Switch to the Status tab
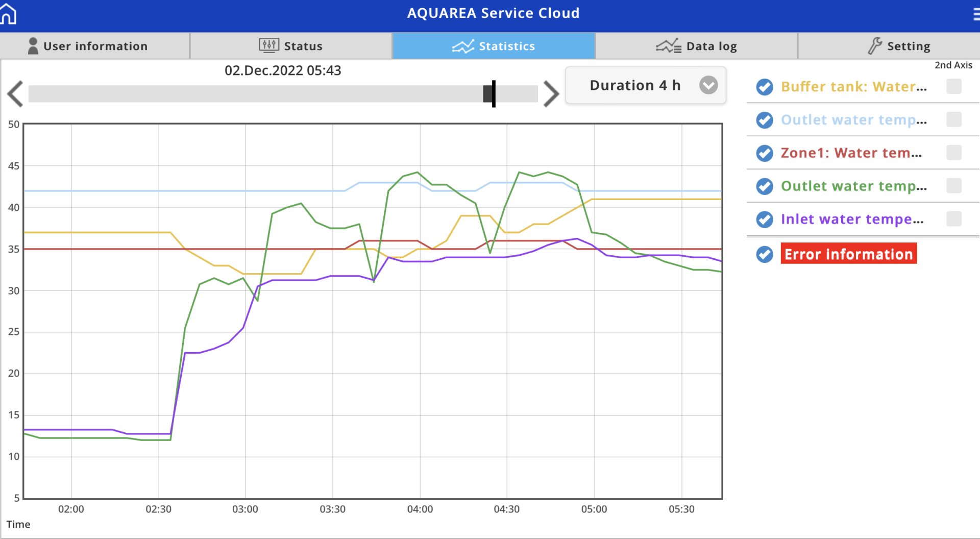The width and height of the screenshot is (980, 539). point(303,46)
